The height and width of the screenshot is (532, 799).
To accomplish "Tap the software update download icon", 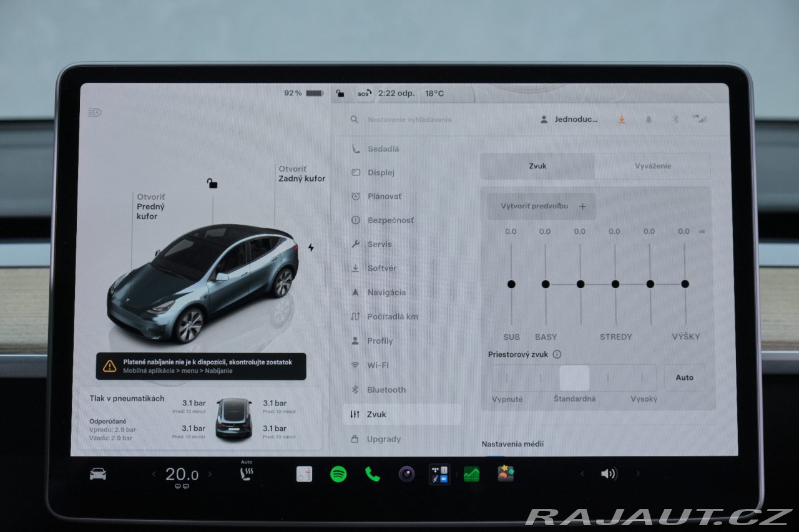I will tap(622, 119).
